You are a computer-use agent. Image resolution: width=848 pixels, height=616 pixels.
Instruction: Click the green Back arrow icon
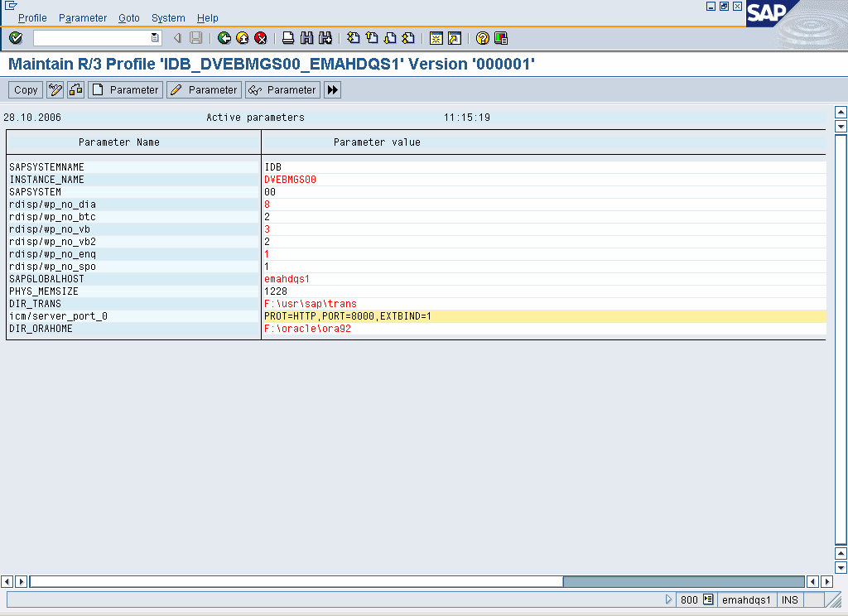point(224,38)
